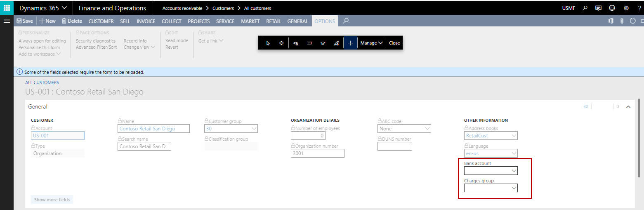644x210 pixels.
Task: Click the action pane search magnifier icon
Action: (x=346, y=21)
